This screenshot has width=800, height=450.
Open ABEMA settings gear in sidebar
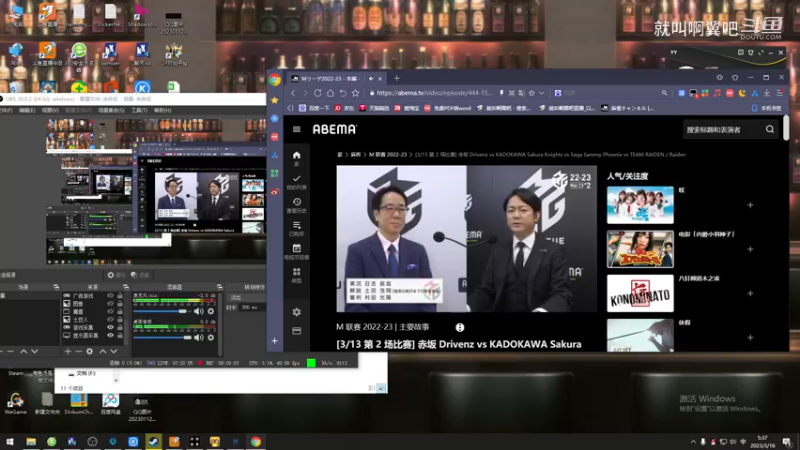[296, 312]
